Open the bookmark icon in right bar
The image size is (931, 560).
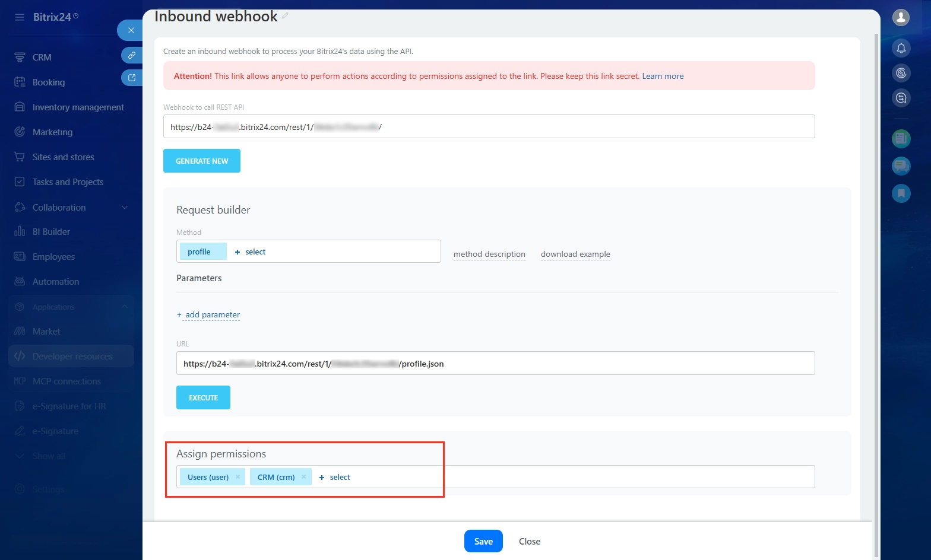pos(901,193)
